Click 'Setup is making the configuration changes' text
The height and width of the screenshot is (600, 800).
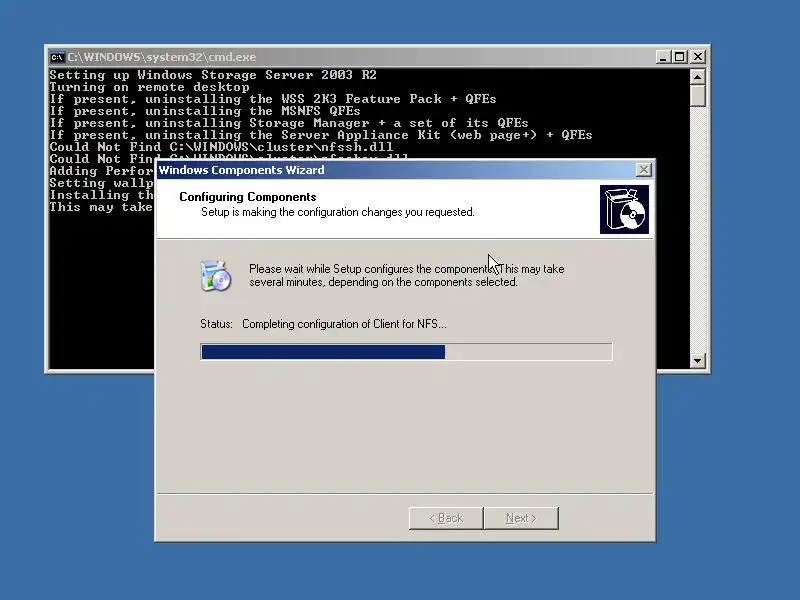pyautogui.click(x=337, y=212)
